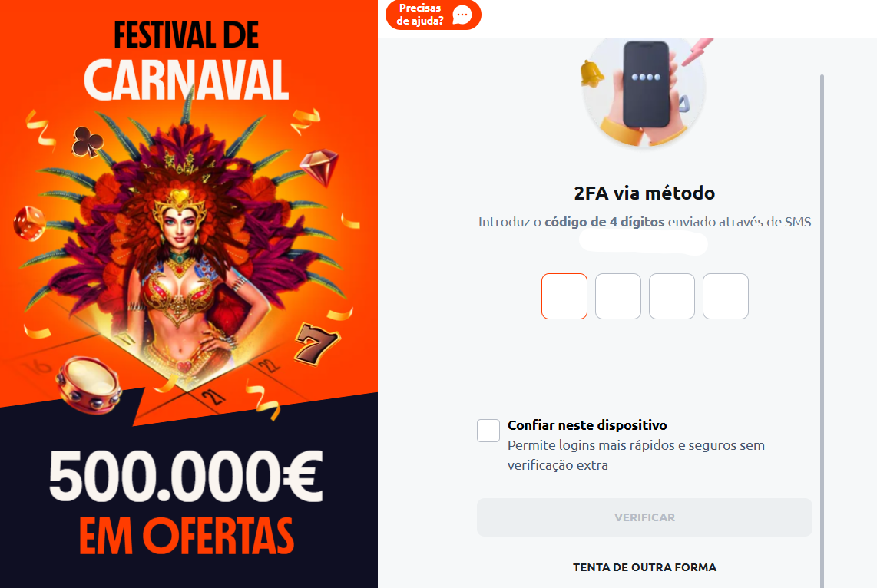
Task: Click the yellow bell icon beside the phone
Action: pyautogui.click(x=591, y=73)
